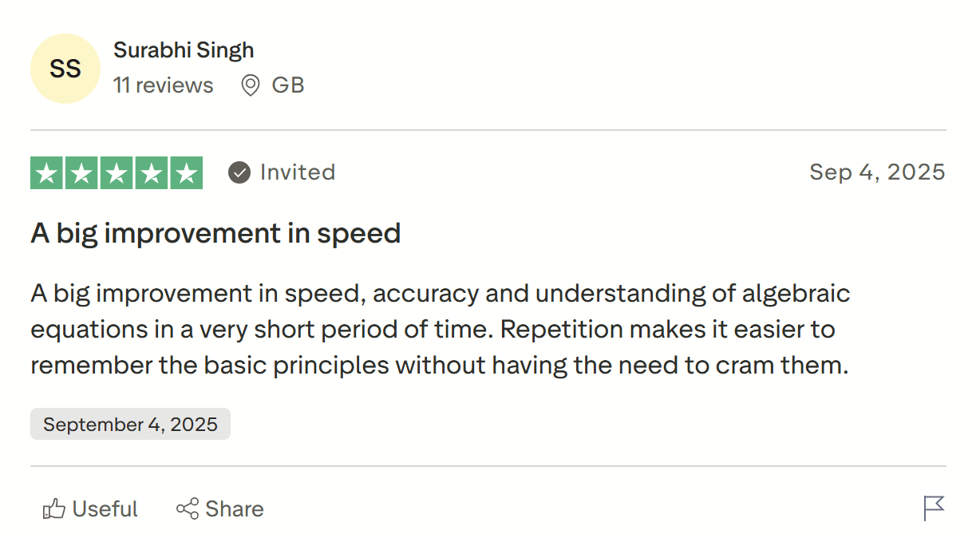The height and width of the screenshot is (534, 980).
Task: Click the September 4, 2025 date badge
Action: (130, 424)
